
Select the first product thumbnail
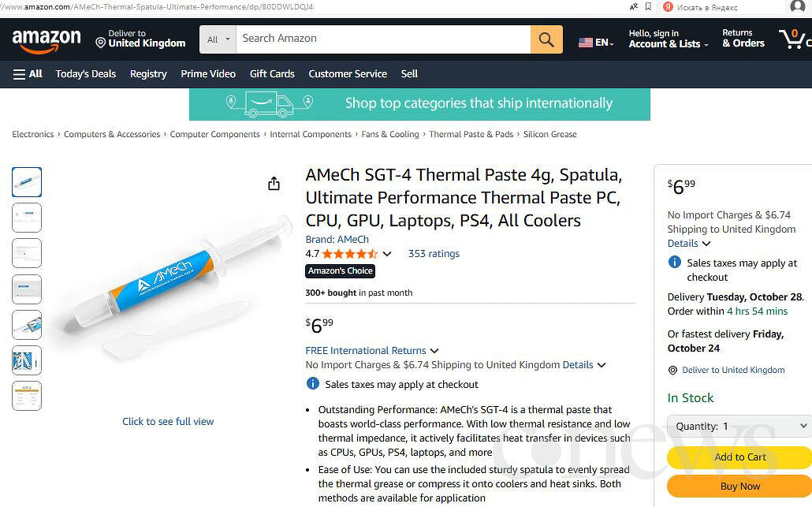pyautogui.click(x=27, y=182)
